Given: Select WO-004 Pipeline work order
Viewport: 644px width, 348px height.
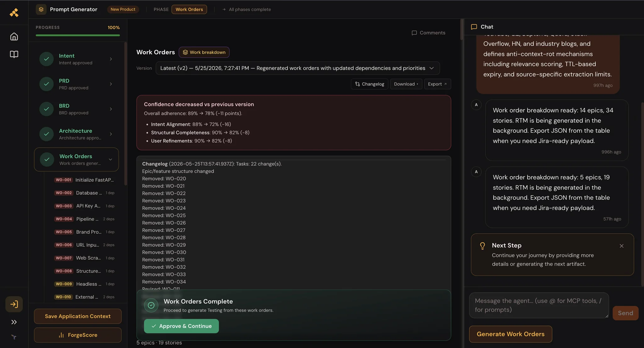Looking at the screenshot, I should tap(84, 219).
